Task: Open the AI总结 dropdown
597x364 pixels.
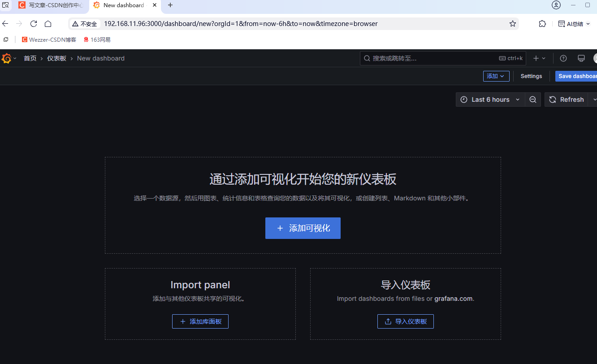Action: coord(574,24)
